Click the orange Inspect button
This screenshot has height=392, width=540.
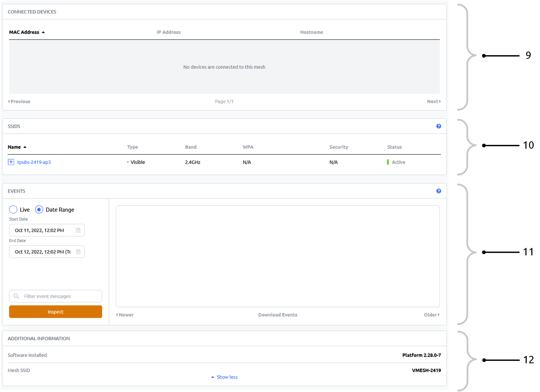(55, 312)
